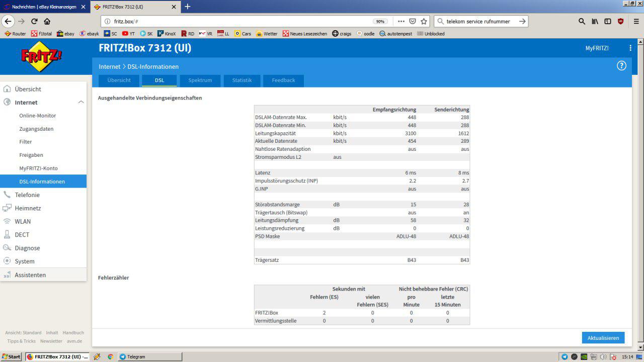This screenshot has width=644, height=362.
Task: Open the page actions three-dot menu in the address bar
Action: (401, 21)
